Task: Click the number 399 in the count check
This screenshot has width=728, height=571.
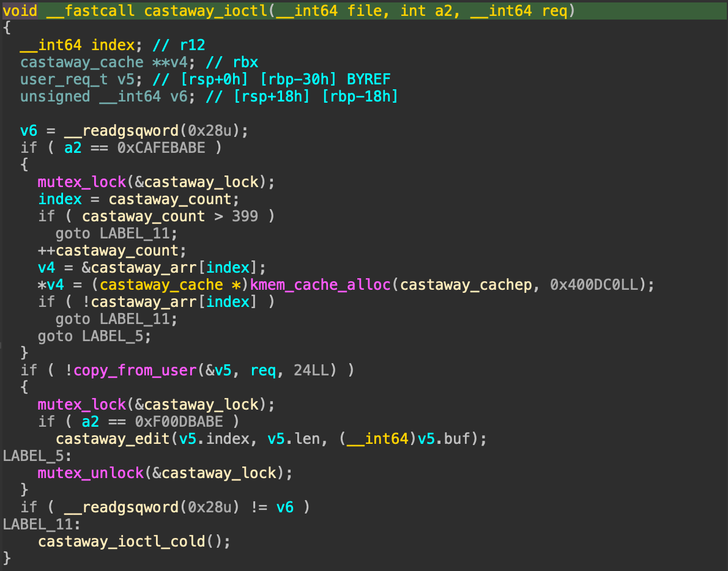Action: click(245, 216)
